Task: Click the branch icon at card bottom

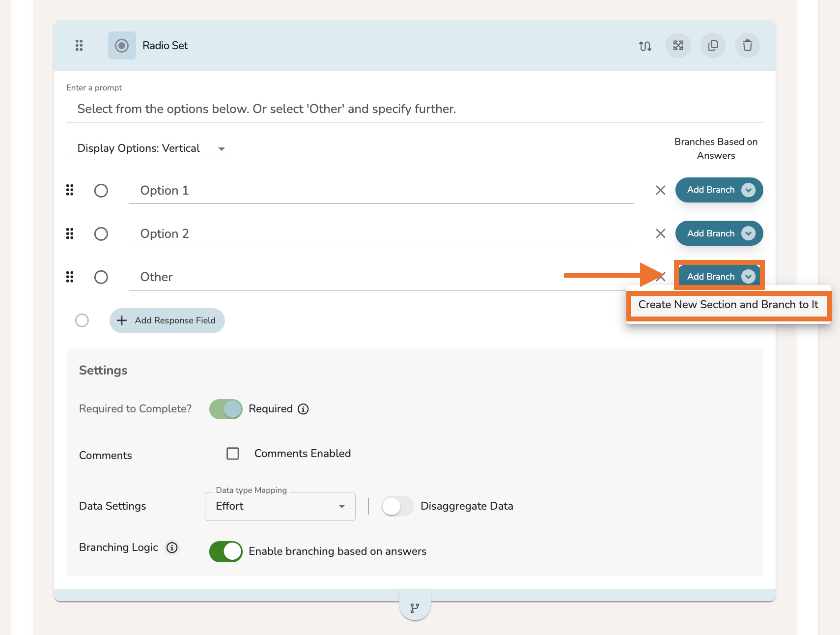Action: coord(415,608)
